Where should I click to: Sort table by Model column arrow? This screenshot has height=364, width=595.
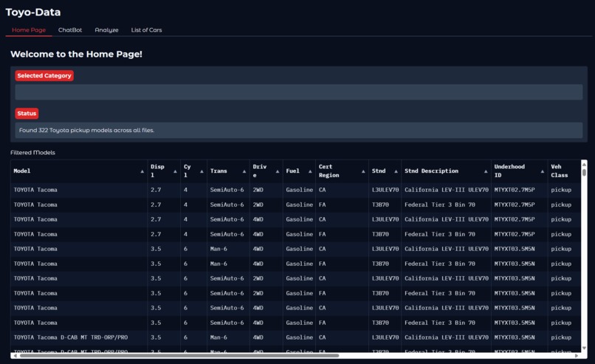tap(142, 171)
